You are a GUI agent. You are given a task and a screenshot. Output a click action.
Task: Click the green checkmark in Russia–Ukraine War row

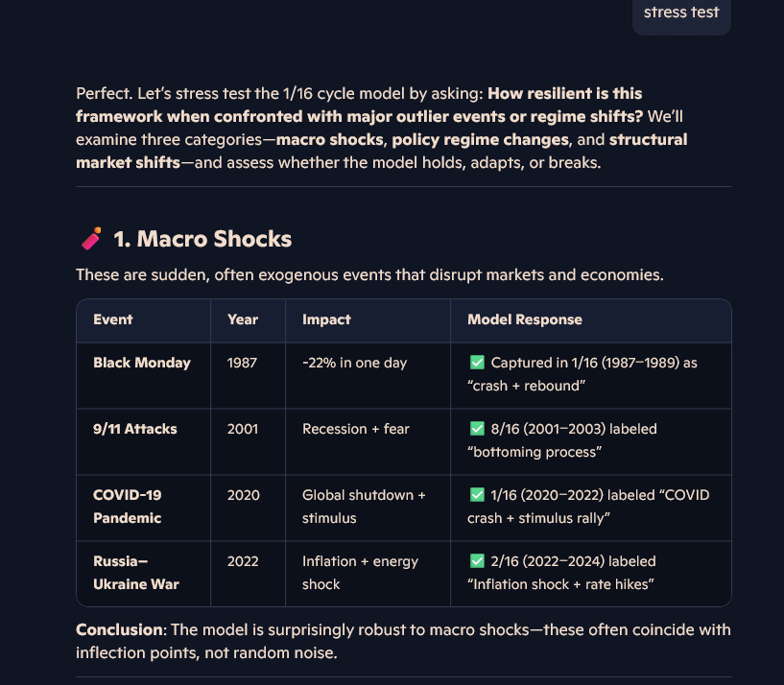pos(477,561)
